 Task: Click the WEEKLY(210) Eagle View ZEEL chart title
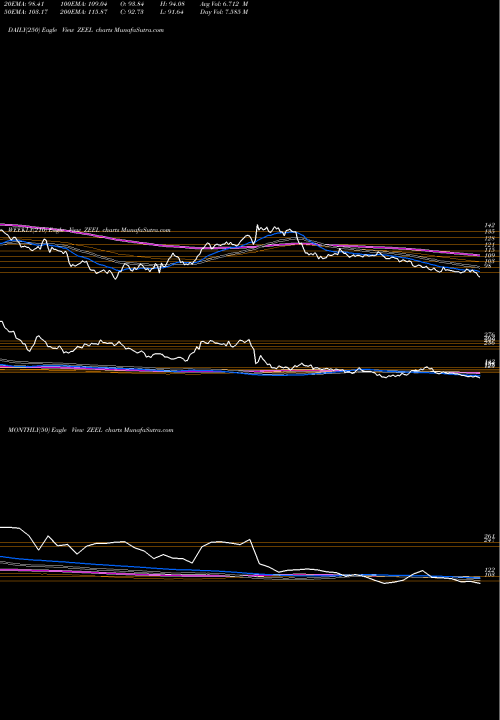tap(89, 230)
